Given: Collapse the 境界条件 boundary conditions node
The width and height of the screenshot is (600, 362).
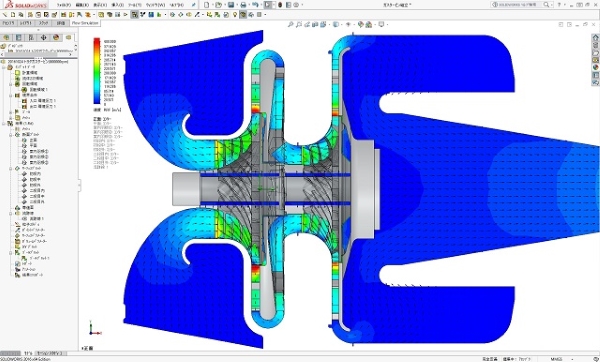Looking at the screenshot, I should point(10,95).
